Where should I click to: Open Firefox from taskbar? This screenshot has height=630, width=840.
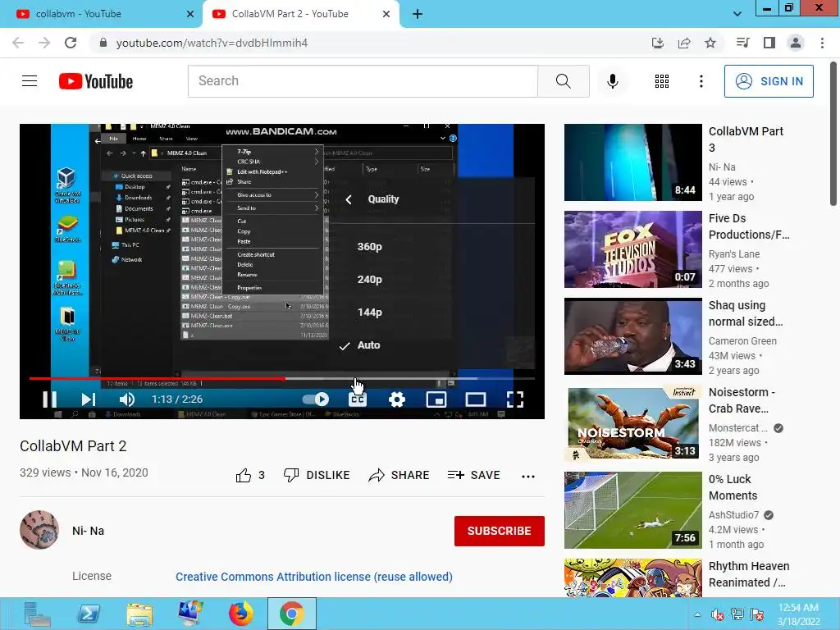point(241,614)
